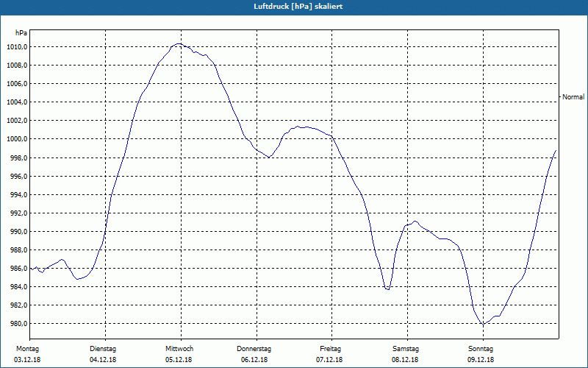Click the 'Freitag' day label
This screenshot has width=588, height=368.
330,349
